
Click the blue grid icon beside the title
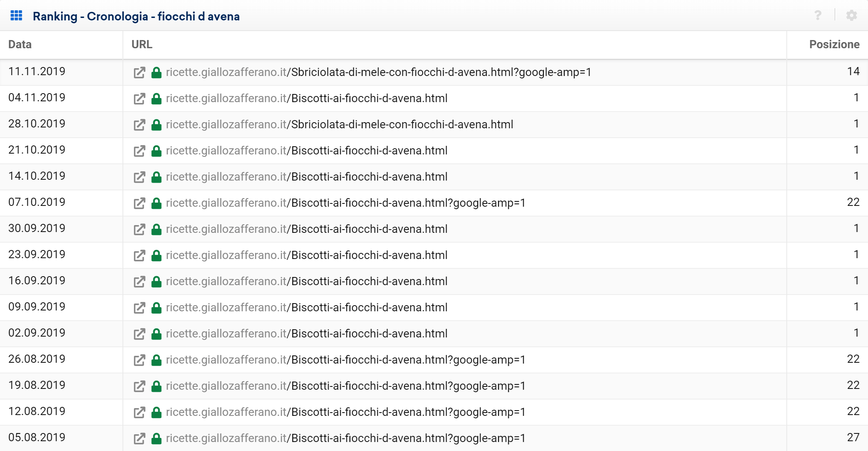pyautogui.click(x=16, y=16)
